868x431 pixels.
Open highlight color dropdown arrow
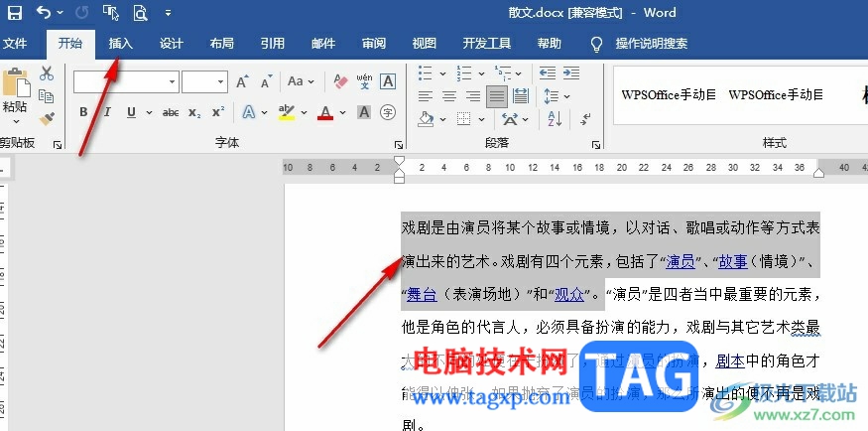(304, 112)
